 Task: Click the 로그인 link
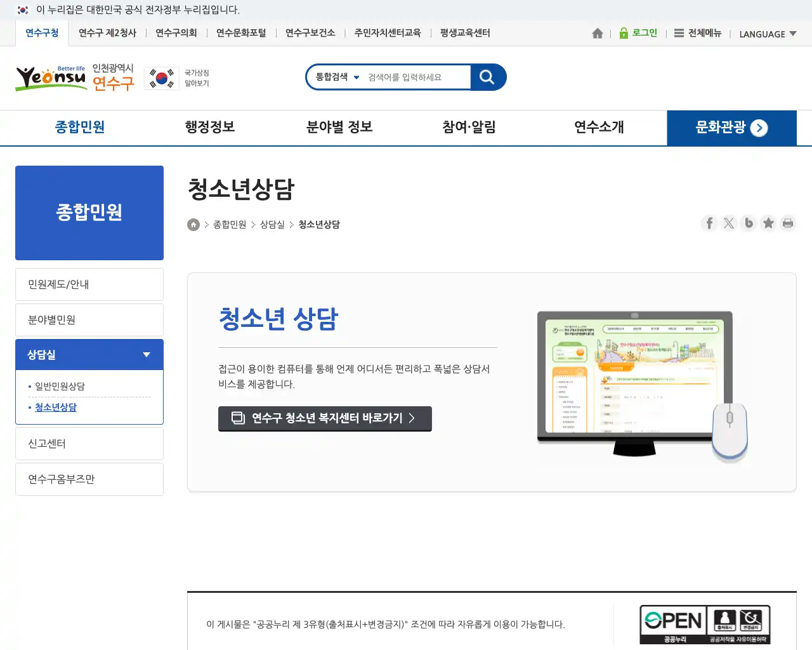[638, 33]
